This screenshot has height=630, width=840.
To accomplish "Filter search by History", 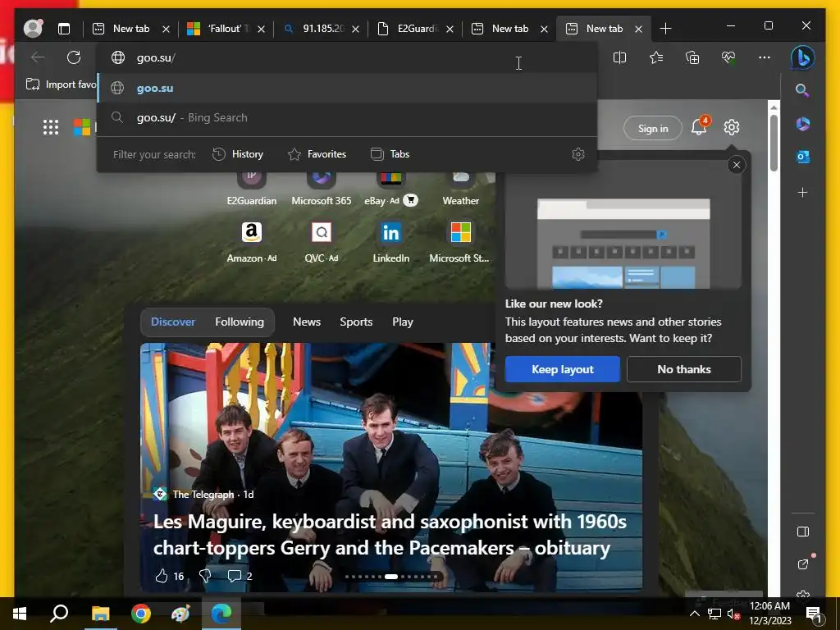I will coord(237,154).
